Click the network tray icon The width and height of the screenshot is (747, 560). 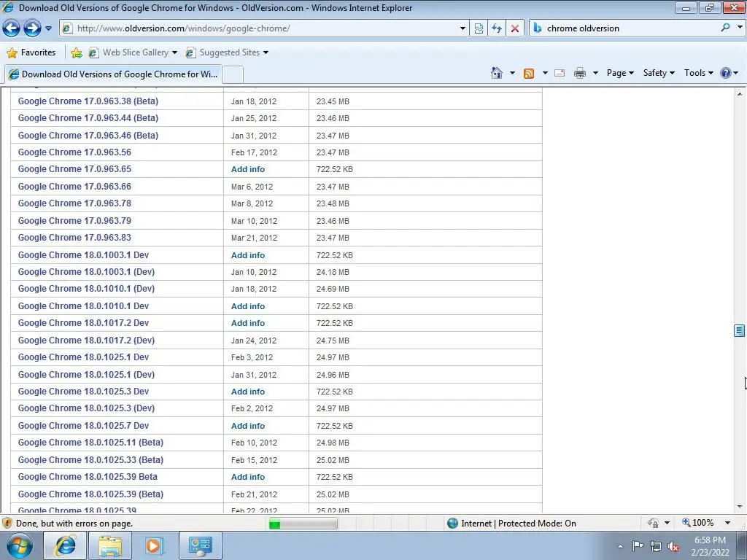pos(656,546)
